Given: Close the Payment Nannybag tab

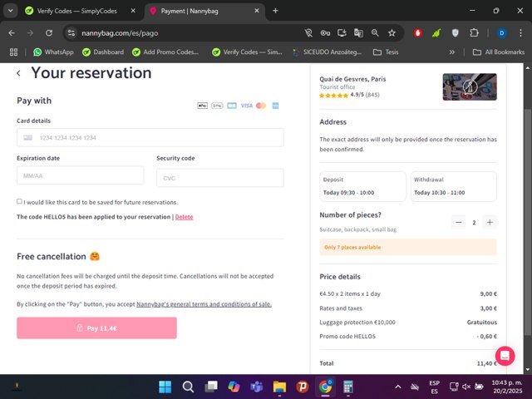Looking at the screenshot, I should 257,11.
